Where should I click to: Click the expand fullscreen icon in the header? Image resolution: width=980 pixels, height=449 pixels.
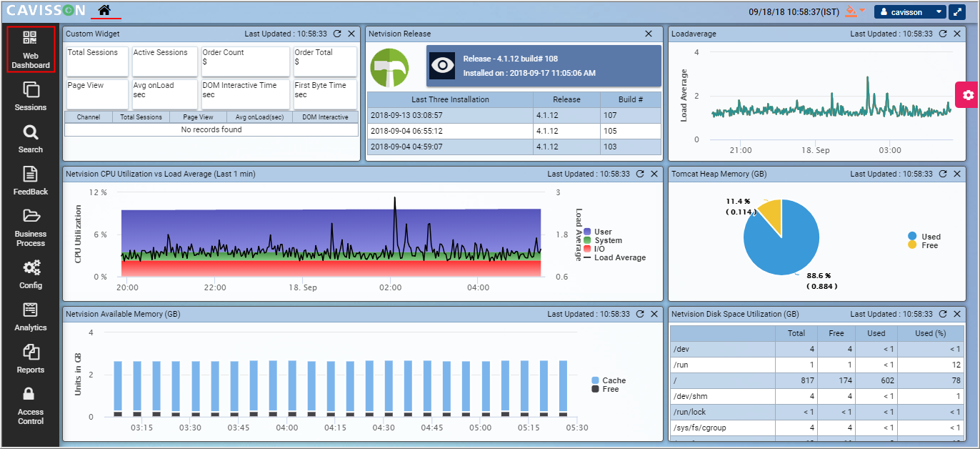[957, 12]
